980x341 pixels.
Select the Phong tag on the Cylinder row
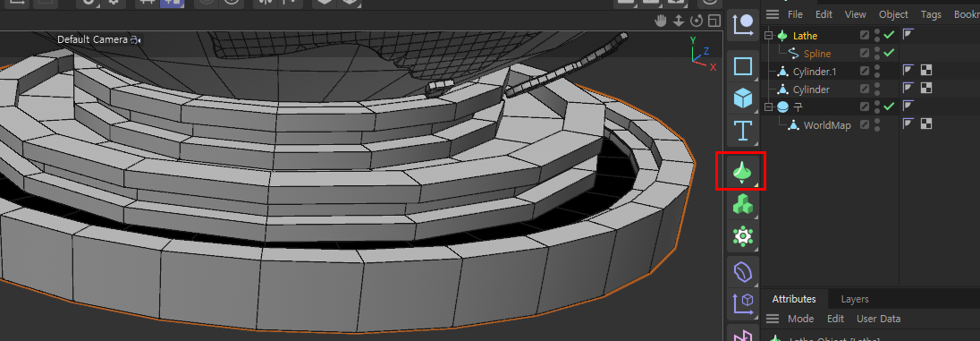click(x=908, y=89)
